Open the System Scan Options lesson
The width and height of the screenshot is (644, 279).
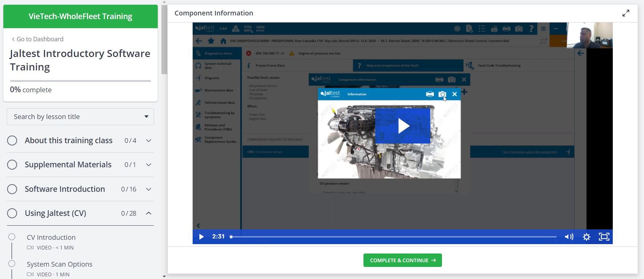(x=59, y=264)
